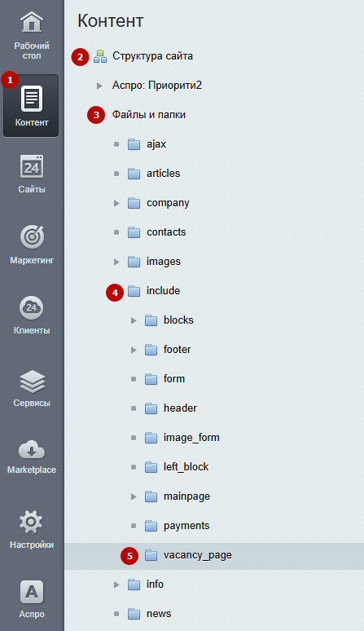
Task: Open the Аспро section icon
Action: [31, 592]
